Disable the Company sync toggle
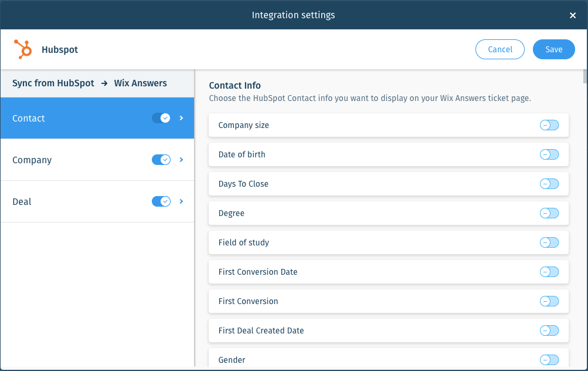 point(161,160)
